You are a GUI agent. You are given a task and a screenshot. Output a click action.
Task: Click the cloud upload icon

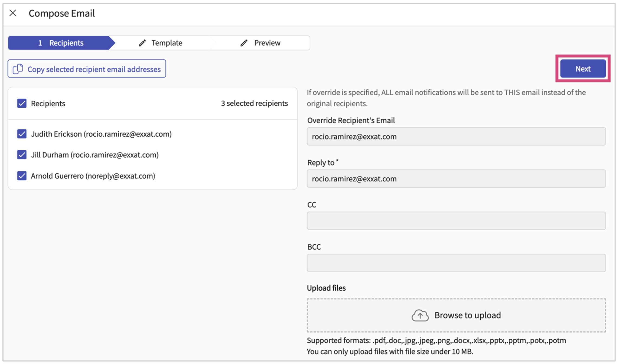tap(420, 315)
